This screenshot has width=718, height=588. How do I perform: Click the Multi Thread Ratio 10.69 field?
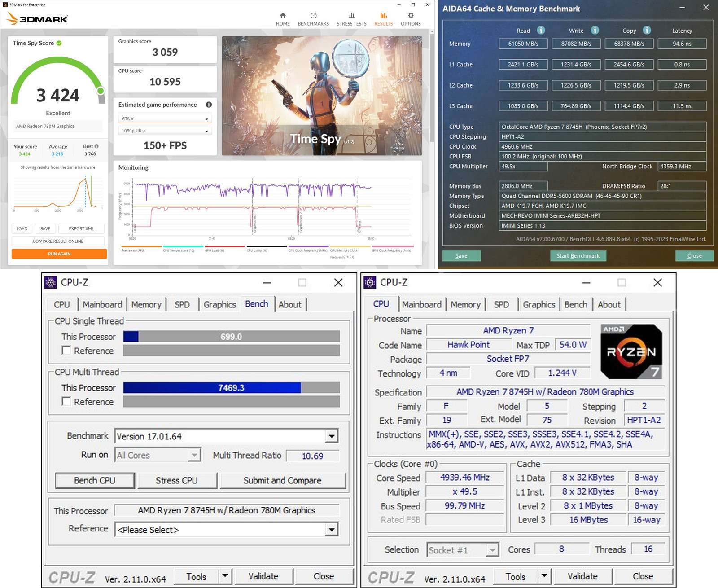[x=312, y=456]
